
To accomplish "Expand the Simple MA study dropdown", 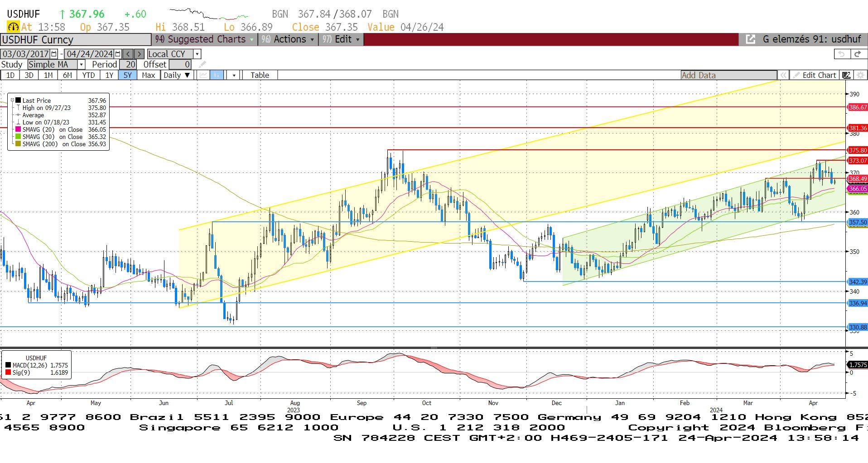I will (81, 64).
